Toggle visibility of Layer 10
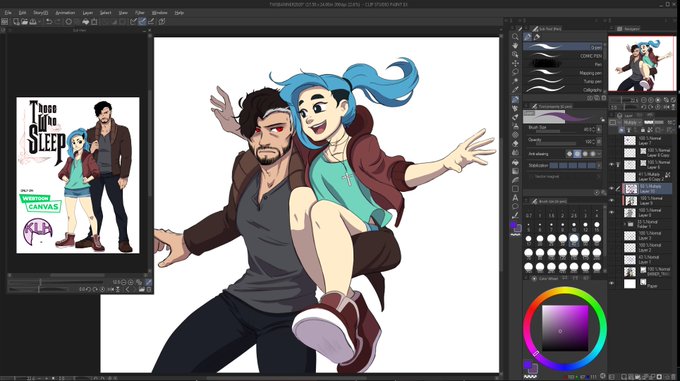Viewport: 680px width, 381px height. point(611,189)
